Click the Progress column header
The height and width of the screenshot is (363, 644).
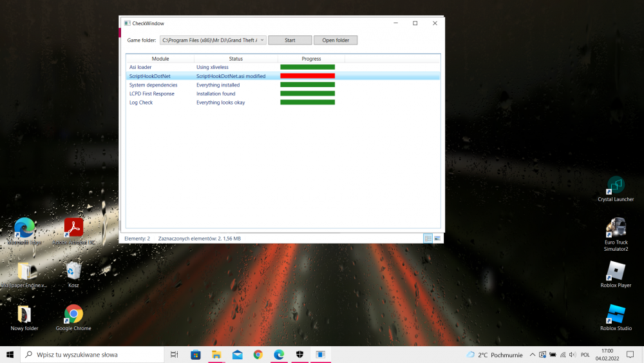[311, 59]
